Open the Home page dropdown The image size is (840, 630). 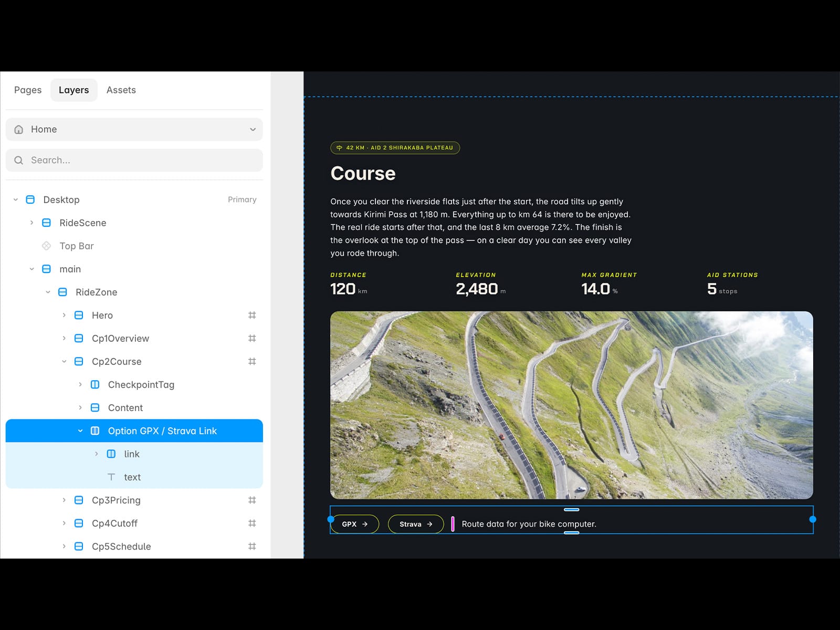[x=134, y=129]
